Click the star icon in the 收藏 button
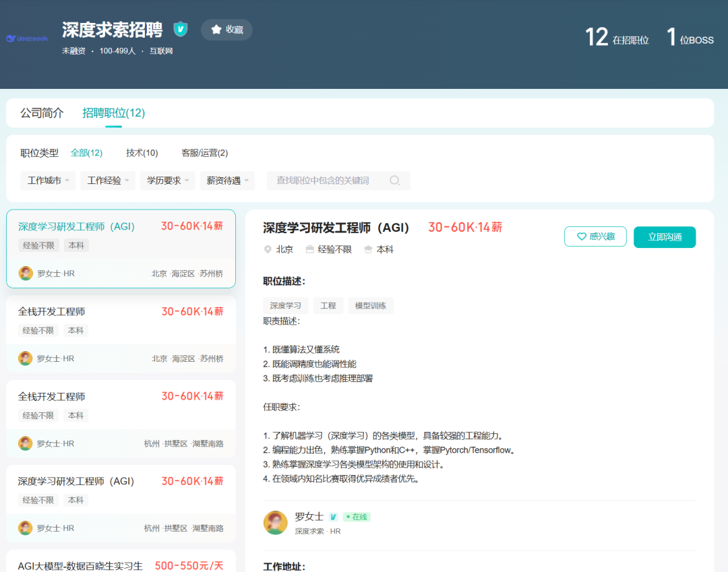This screenshot has height=572, width=728. click(x=216, y=30)
